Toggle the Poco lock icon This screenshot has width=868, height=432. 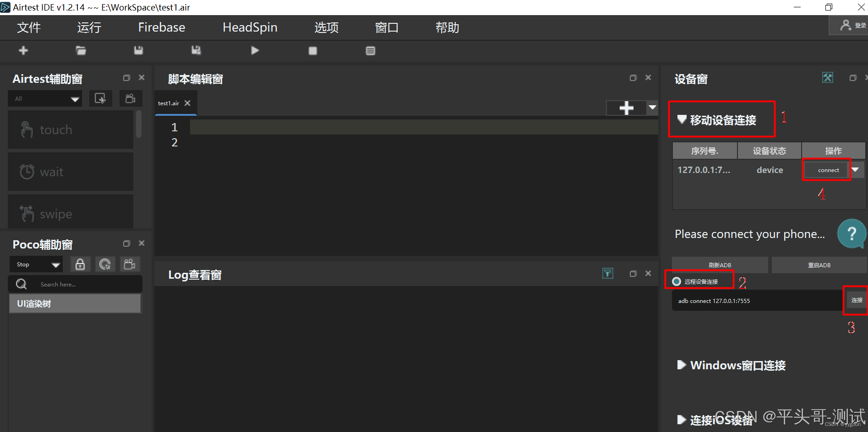coord(80,264)
